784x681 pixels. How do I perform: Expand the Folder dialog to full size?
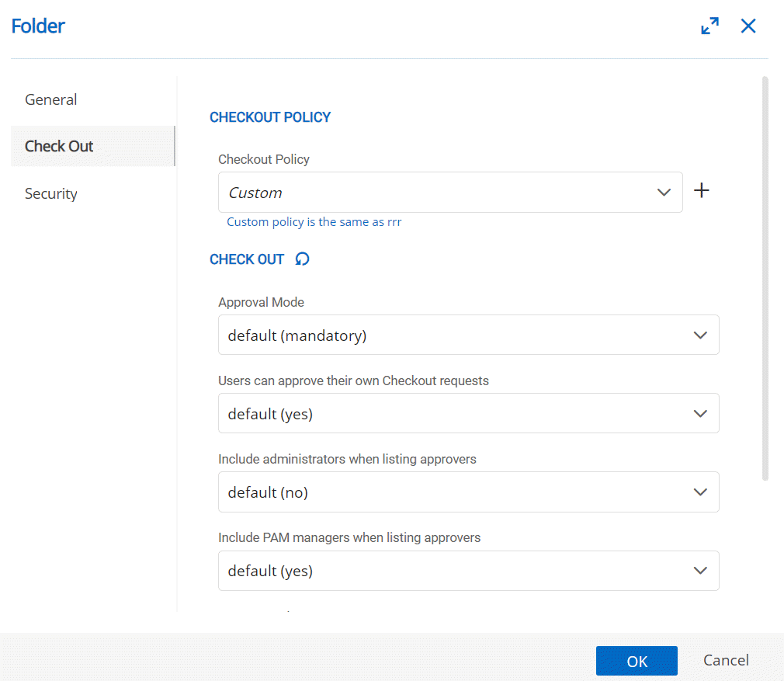[x=709, y=26]
